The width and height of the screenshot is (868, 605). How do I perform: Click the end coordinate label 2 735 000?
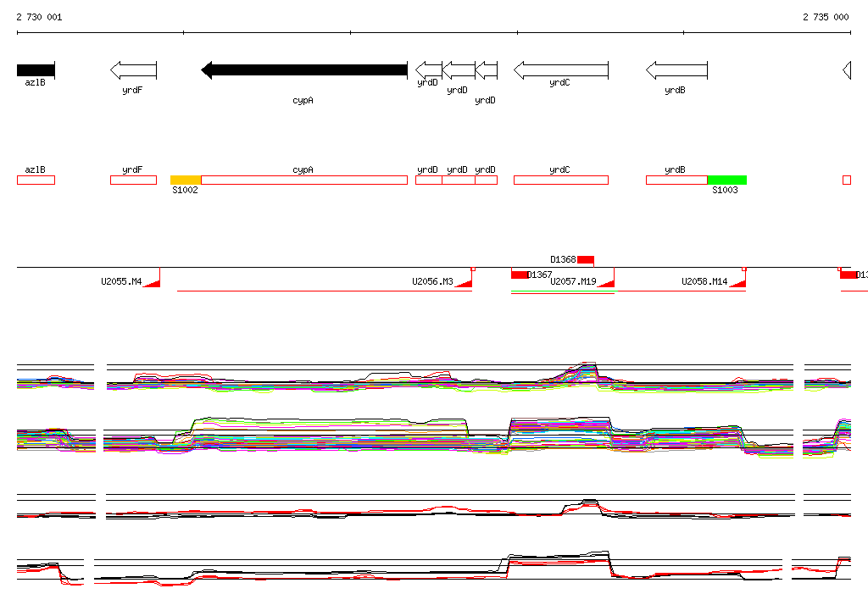(826, 17)
